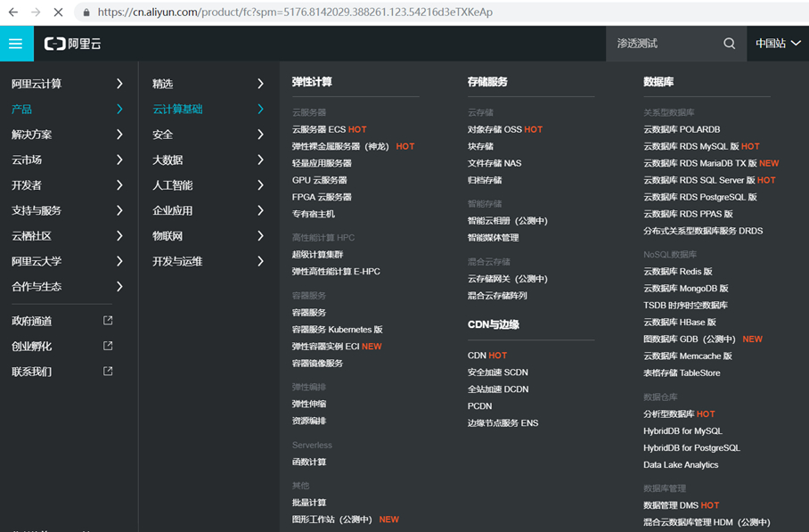The height and width of the screenshot is (532, 809).
Task: Open 创业孵化 external link
Action: point(31,347)
